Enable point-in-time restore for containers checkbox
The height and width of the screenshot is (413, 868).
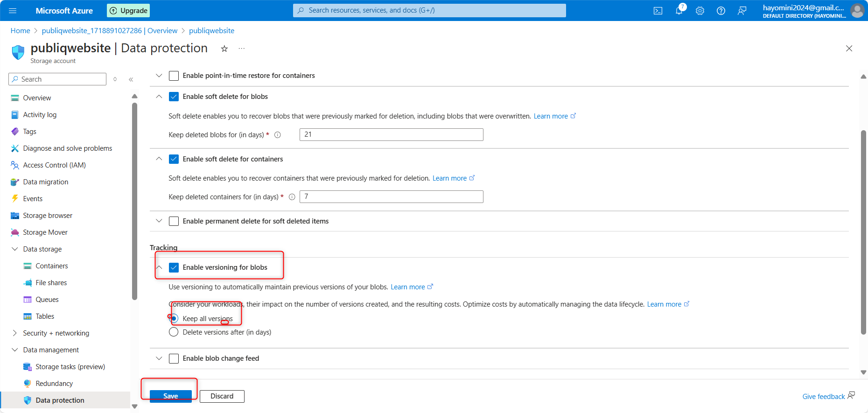pos(174,76)
